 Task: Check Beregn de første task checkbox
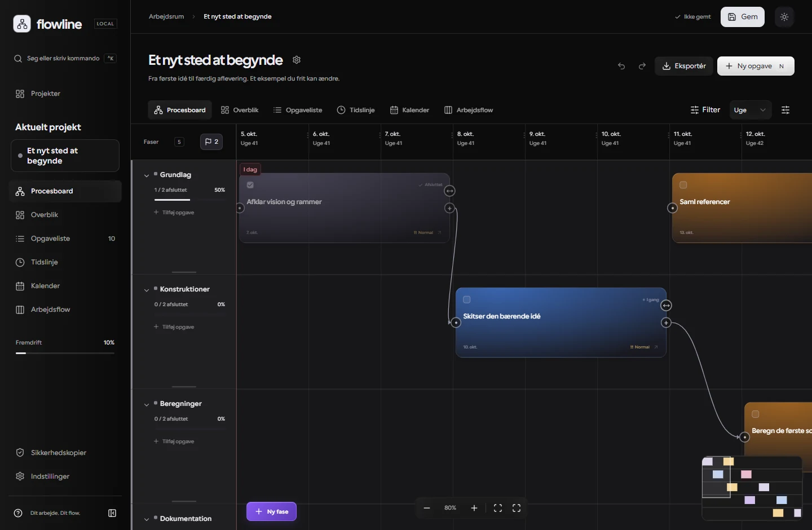(756, 414)
